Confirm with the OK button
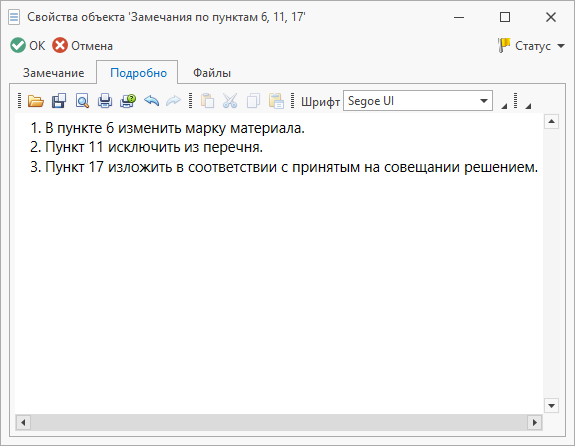The image size is (575, 446). tap(28, 46)
